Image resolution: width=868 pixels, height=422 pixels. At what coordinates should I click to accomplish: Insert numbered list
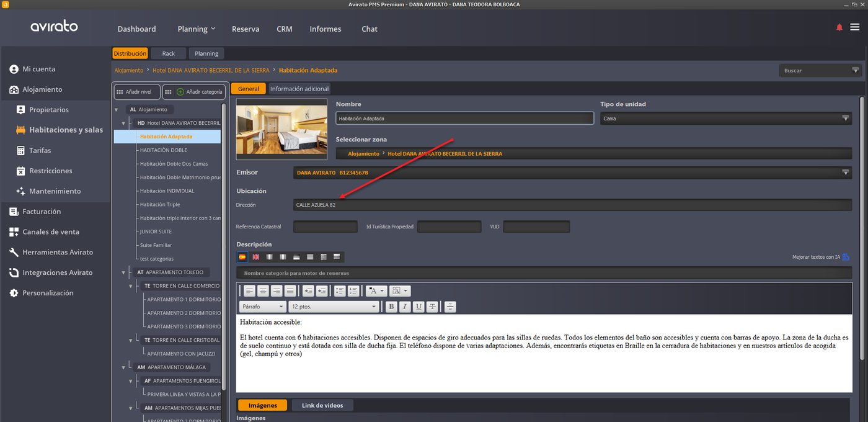(353, 290)
